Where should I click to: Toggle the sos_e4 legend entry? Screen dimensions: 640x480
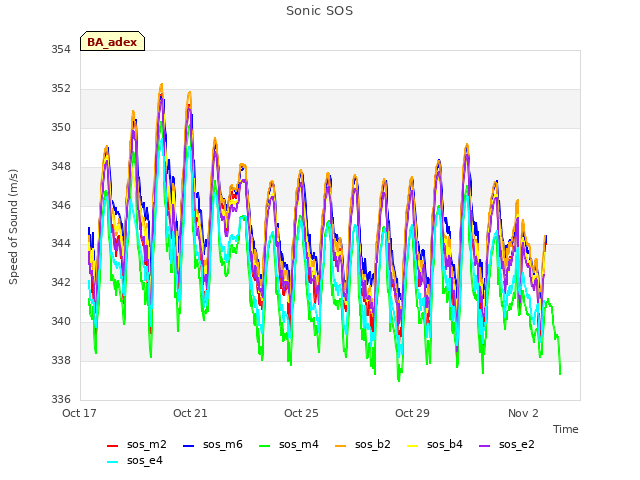coord(135,460)
